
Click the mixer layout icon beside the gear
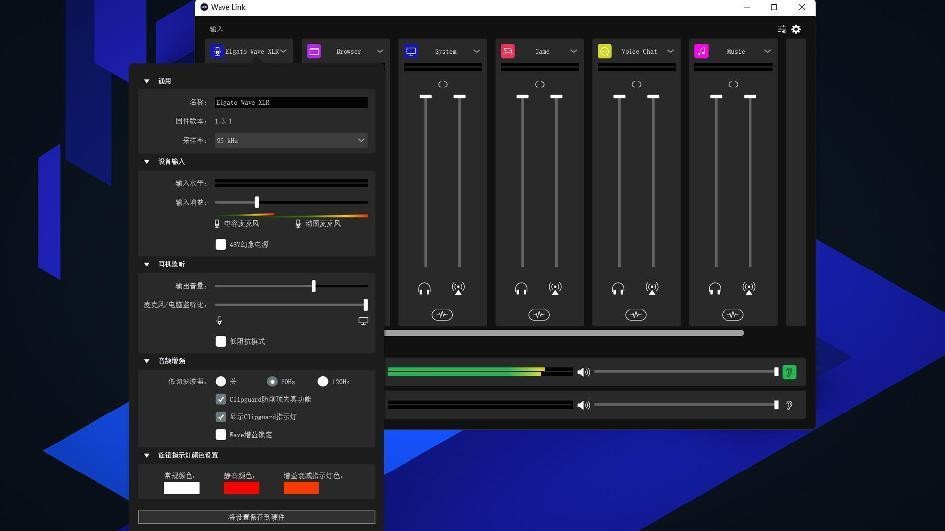click(782, 29)
